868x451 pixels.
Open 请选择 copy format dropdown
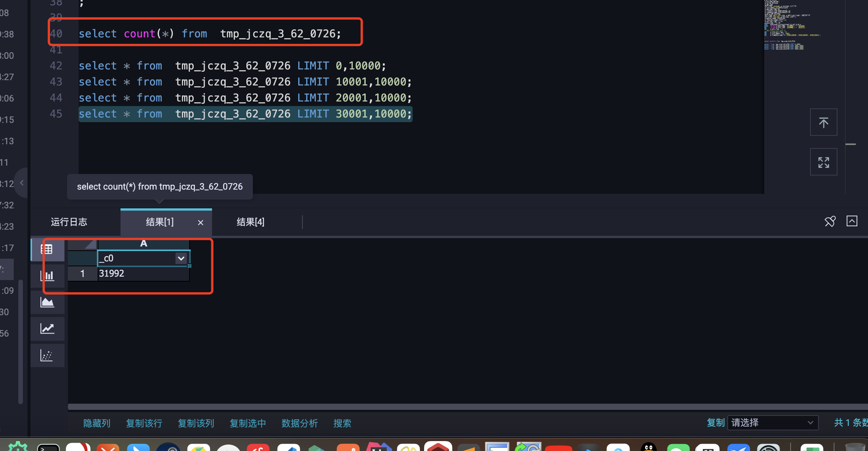click(x=772, y=423)
